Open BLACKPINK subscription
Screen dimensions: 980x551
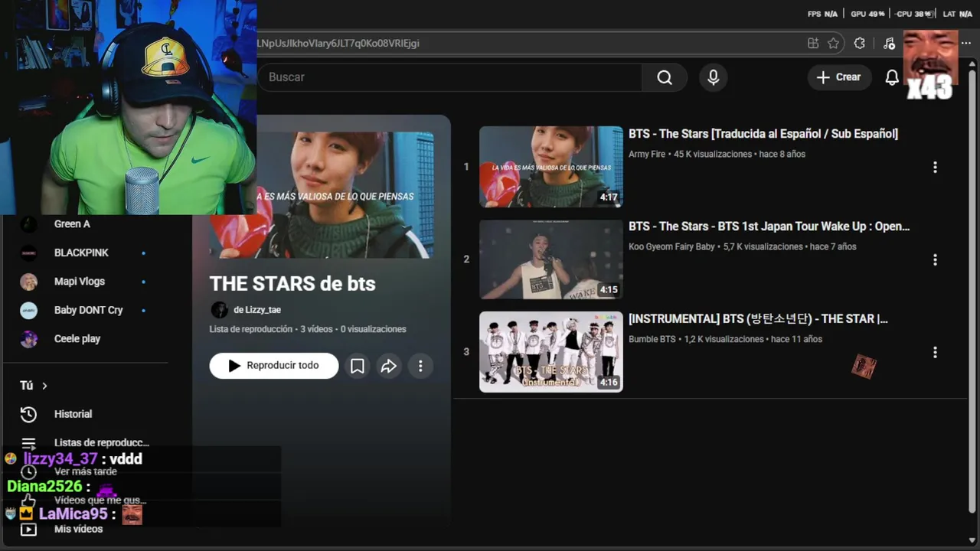pyautogui.click(x=81, y=253)
